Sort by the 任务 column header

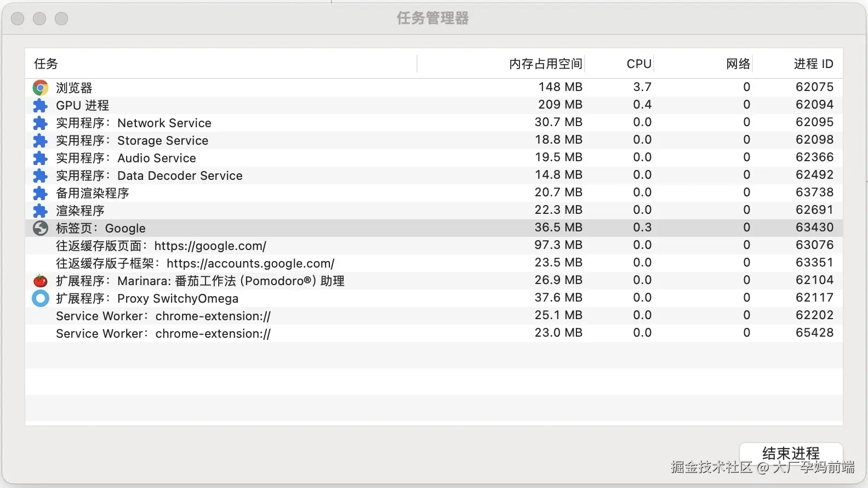pyautogui.click(x=46, y=64)
